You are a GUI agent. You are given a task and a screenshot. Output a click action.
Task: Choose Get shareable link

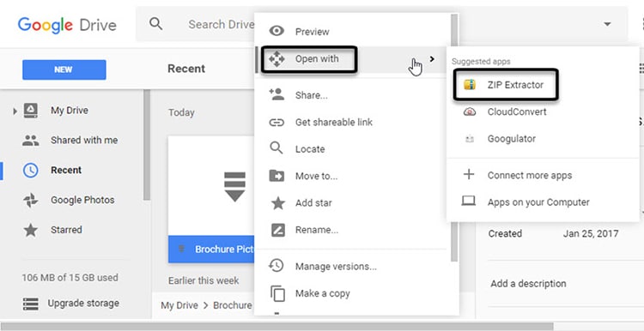(334, 123)
